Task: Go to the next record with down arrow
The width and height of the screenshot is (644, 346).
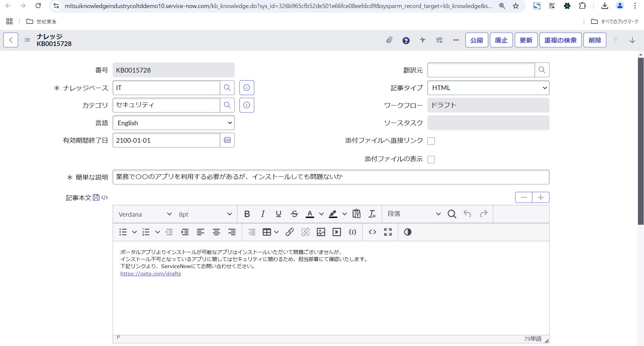Action: (632, 40)
